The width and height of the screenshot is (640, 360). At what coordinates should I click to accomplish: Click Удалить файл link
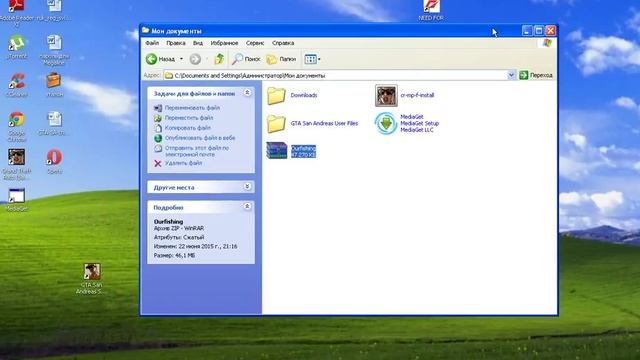[x=183, y=163]
